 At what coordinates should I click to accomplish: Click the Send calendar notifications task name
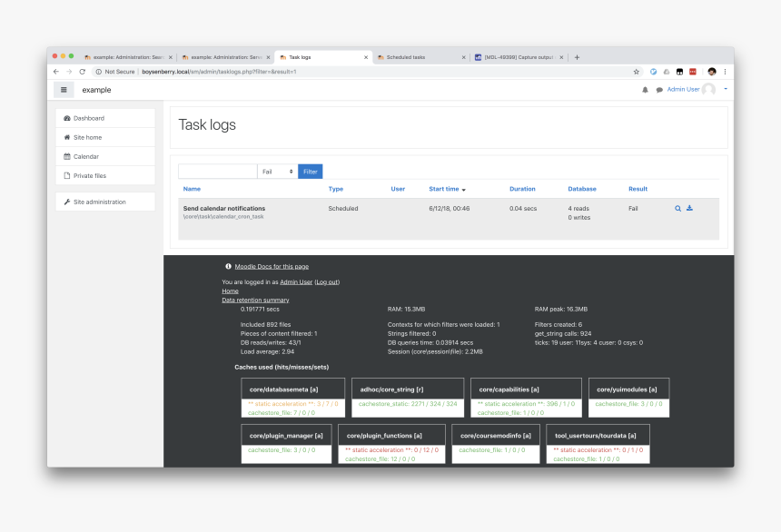click(x=224, y=208)
